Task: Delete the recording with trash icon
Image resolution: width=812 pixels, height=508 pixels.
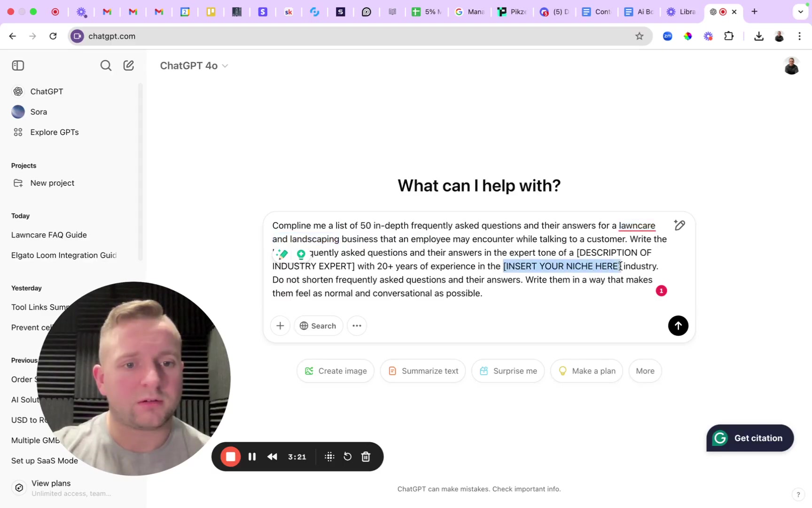Action: (x=366, y=457)
